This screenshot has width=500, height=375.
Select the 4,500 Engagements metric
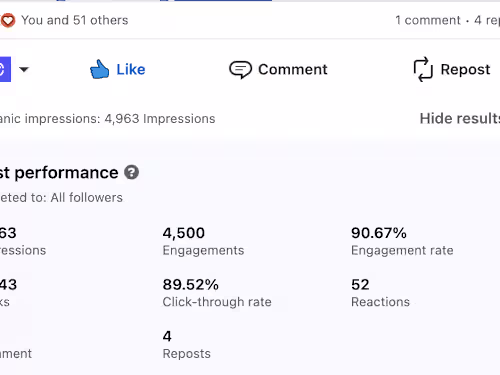[203, 241]
